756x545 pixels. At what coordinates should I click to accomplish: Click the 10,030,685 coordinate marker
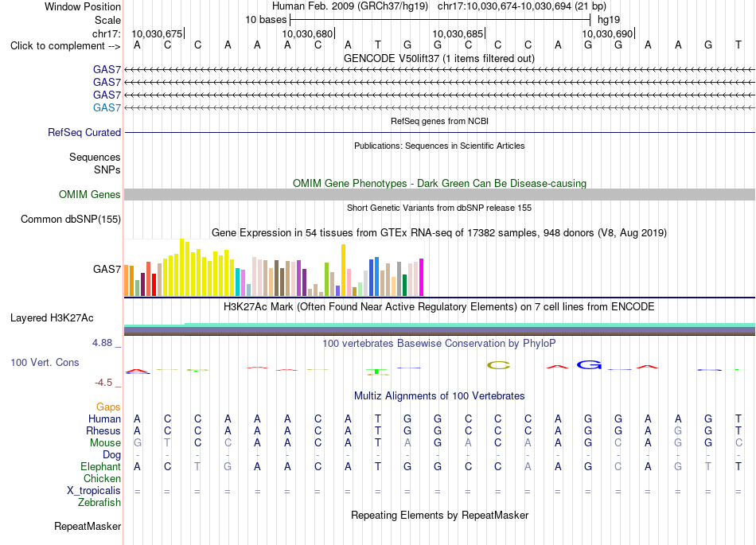point(458,33)
